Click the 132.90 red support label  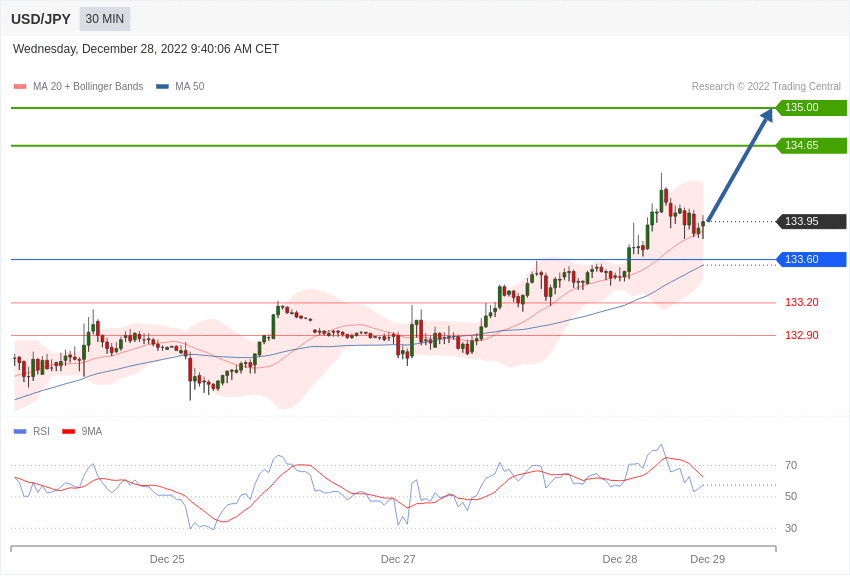pyautogui.click(x=801, y=335)
